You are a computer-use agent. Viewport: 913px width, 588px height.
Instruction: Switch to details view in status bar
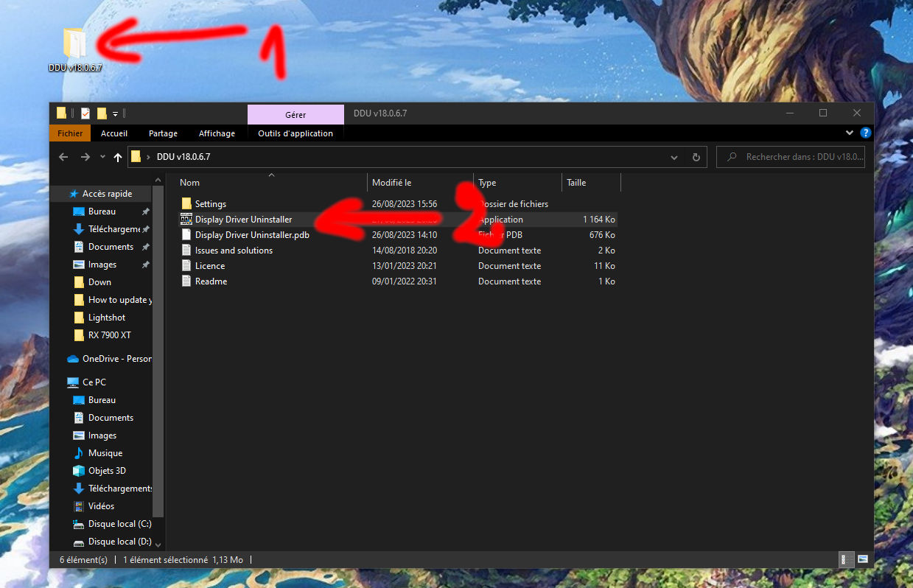[x=845, y=559]
